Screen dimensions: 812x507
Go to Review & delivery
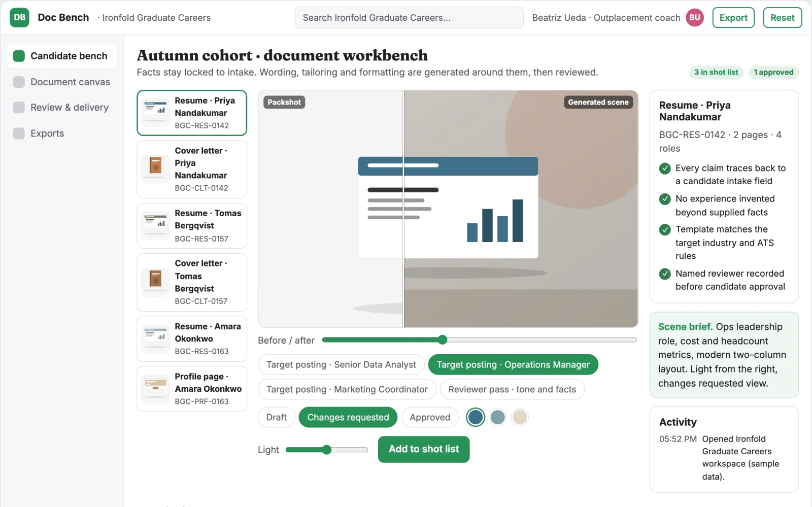coord(62,107)
